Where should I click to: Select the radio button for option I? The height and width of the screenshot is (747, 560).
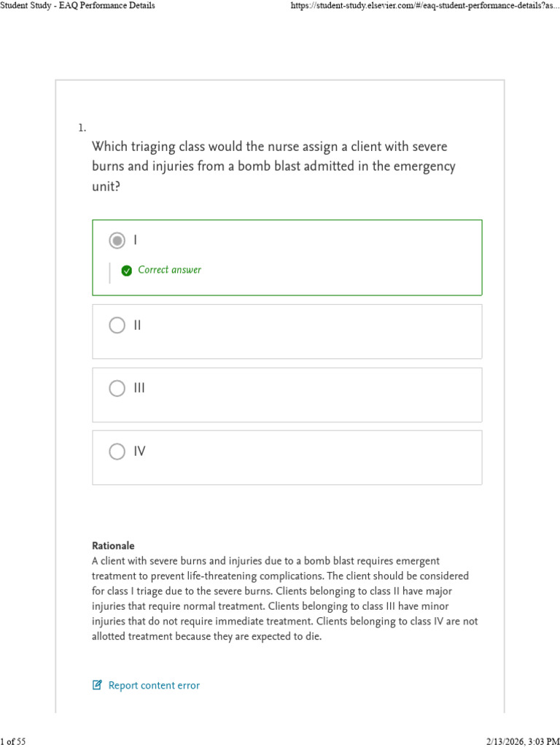click(x=117, y=241)
